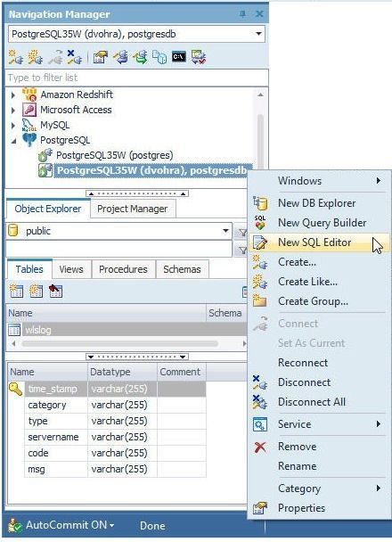Click the first create-connection toolbar icon
Image resolution: width=392 pixels, height=542 pixels.
15,57
